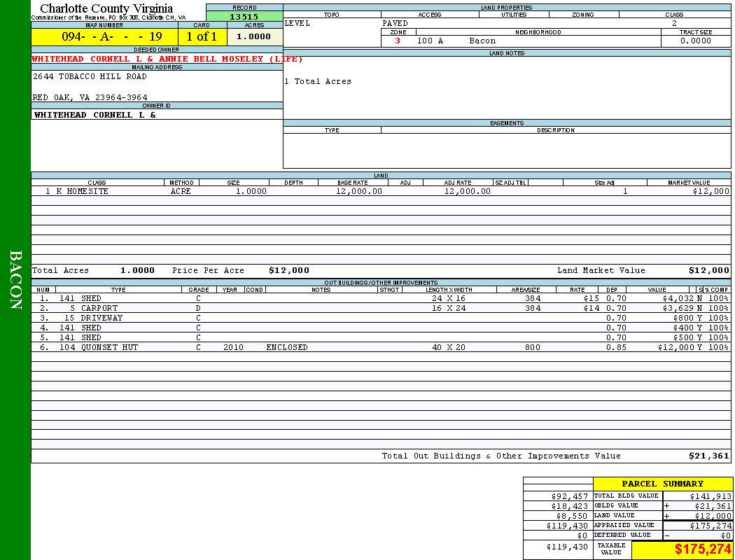Click the green record number 13515 field
This screenshot has width=735, height=560.
[244, 17]
